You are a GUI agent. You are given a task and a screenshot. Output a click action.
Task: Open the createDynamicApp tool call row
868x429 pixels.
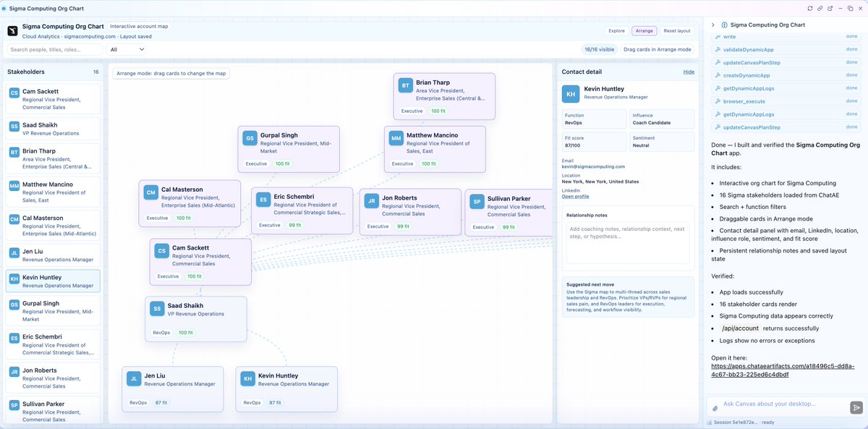pyautogui.click(x=786, y=75)
